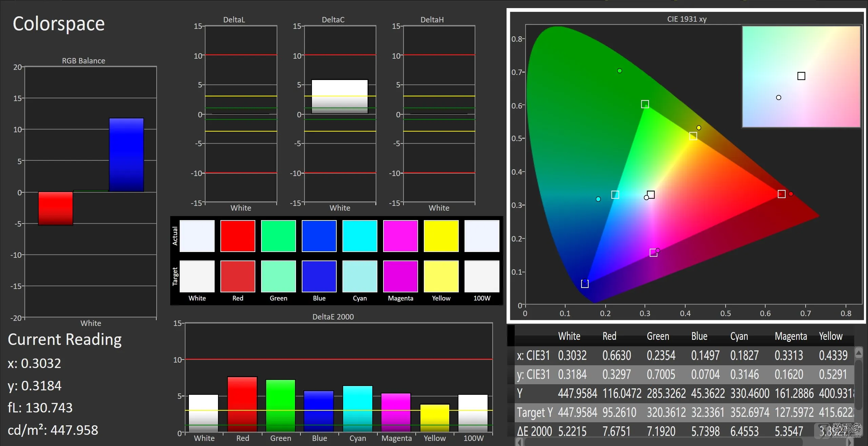Click the blue bar in RGB Balance chart

pos(126,155)
